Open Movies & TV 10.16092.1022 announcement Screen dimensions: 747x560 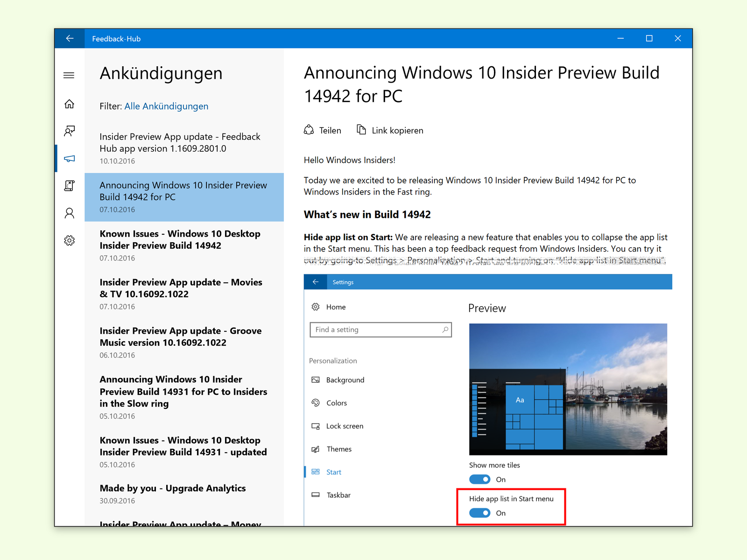click(184, 294)
